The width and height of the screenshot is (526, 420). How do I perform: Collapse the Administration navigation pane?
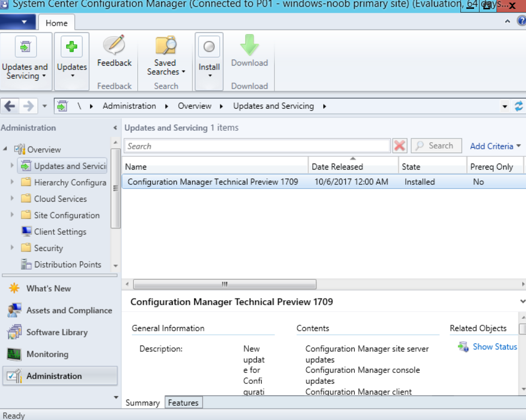[x=115, y=128]
